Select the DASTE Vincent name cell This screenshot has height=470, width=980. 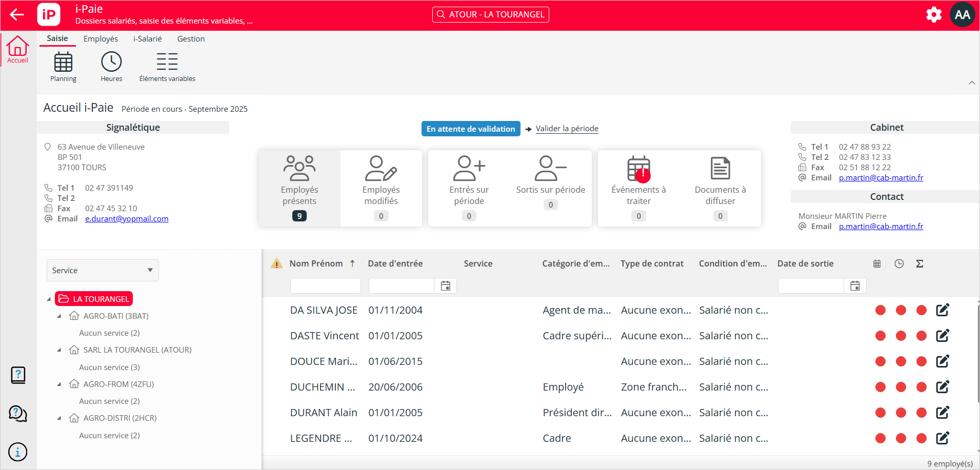point(325,336)
